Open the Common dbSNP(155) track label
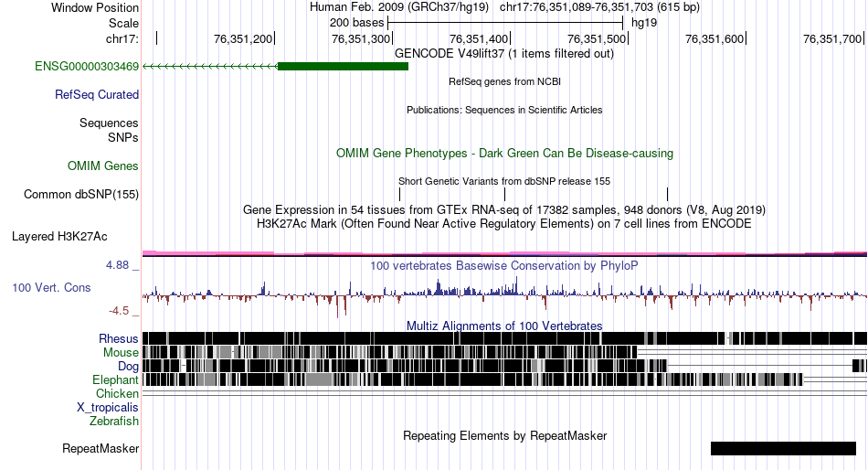This screenshot has width=868, height=470. point(81,195)
